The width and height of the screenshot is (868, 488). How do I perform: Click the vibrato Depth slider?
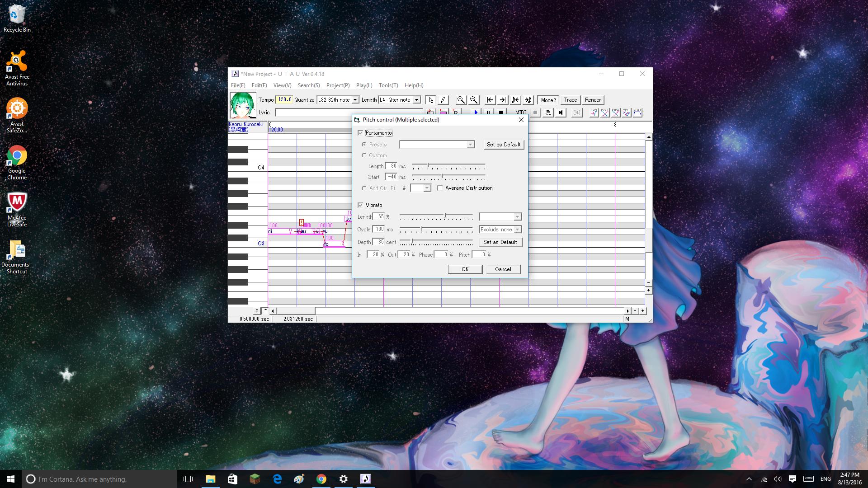pyautogui.click(x=436, y=242)
